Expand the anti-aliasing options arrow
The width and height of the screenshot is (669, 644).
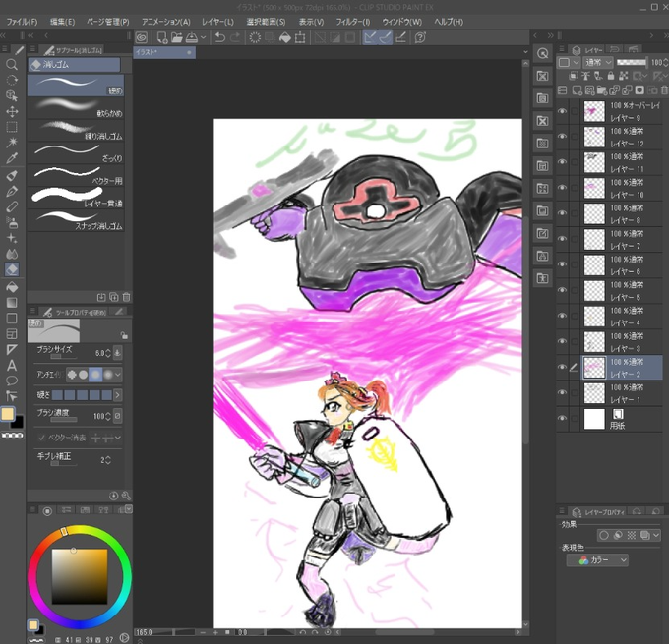click(118, 375)
